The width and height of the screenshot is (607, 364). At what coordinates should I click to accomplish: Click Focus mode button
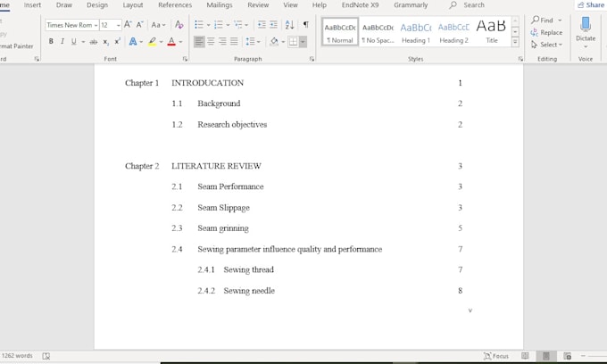tap(496, 356)
